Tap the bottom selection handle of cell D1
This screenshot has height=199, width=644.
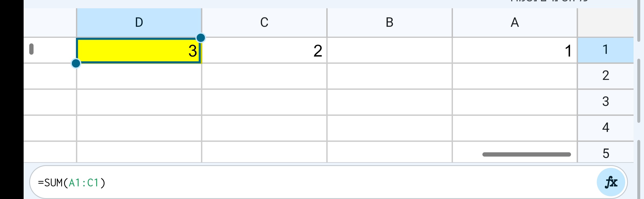pos(76,63)
